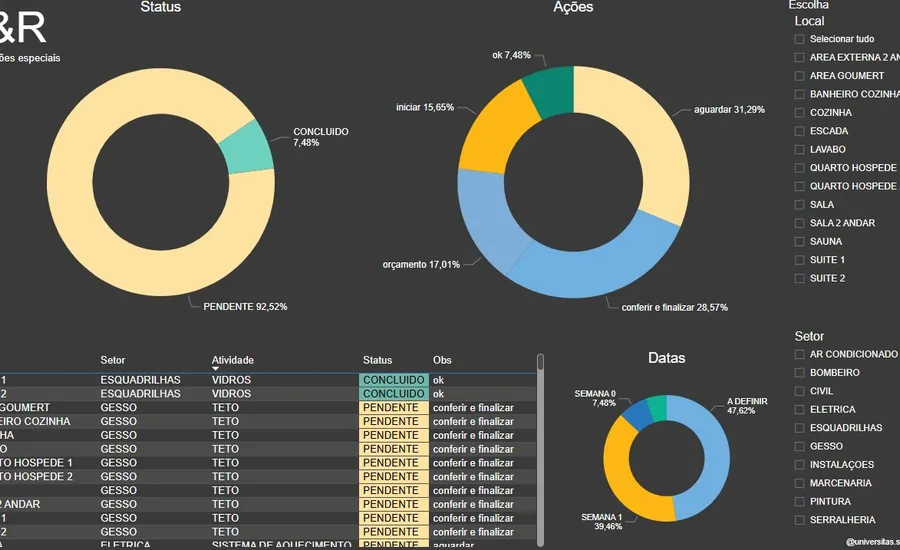
Task: Tick the SUITE 1 checkbox
Action: [799, 260]
